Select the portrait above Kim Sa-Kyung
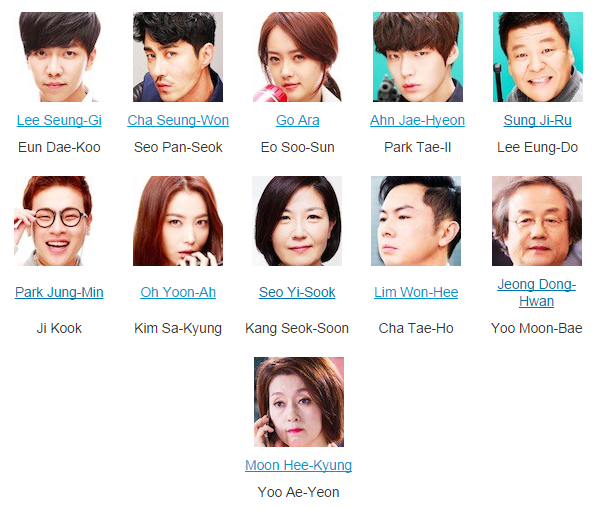 coord(178,221)
